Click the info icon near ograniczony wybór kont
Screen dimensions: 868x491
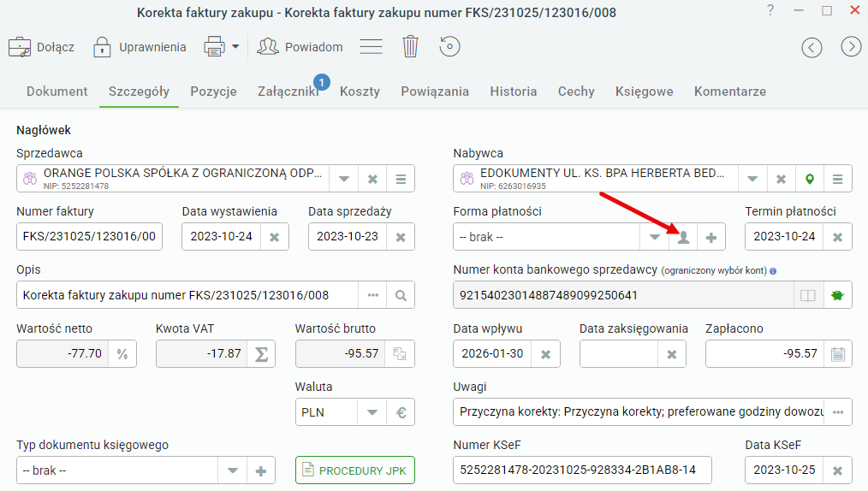773,271
